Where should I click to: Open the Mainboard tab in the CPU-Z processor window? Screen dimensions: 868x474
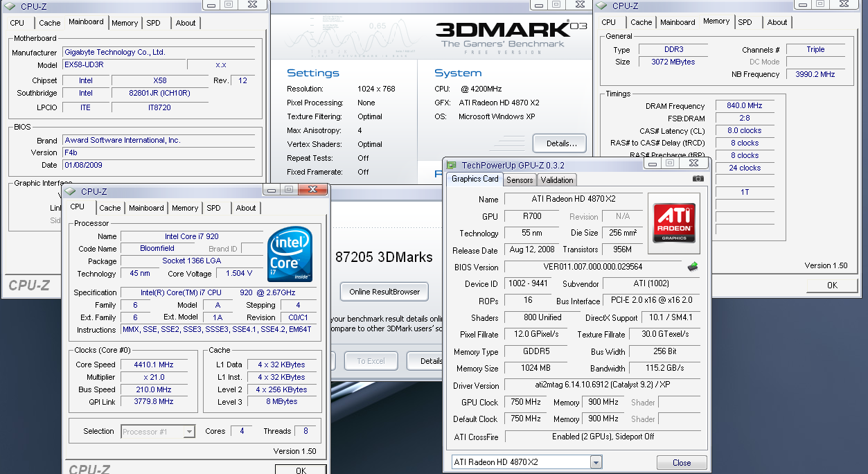click(x=146, y=208)
